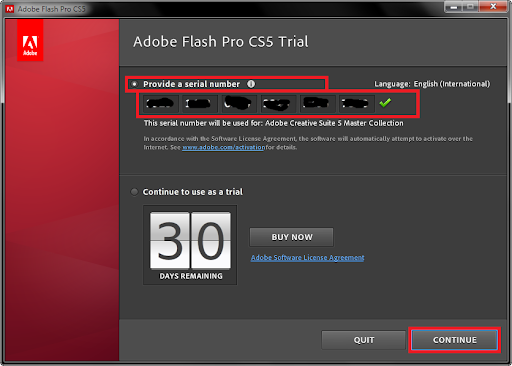
Task: Click the second serial number field
Action: click(200, 104)
